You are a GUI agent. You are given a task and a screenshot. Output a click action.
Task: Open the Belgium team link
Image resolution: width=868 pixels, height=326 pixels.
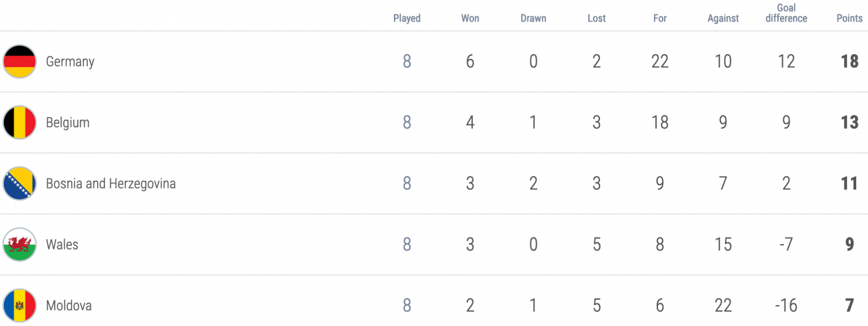coord(68,123)
